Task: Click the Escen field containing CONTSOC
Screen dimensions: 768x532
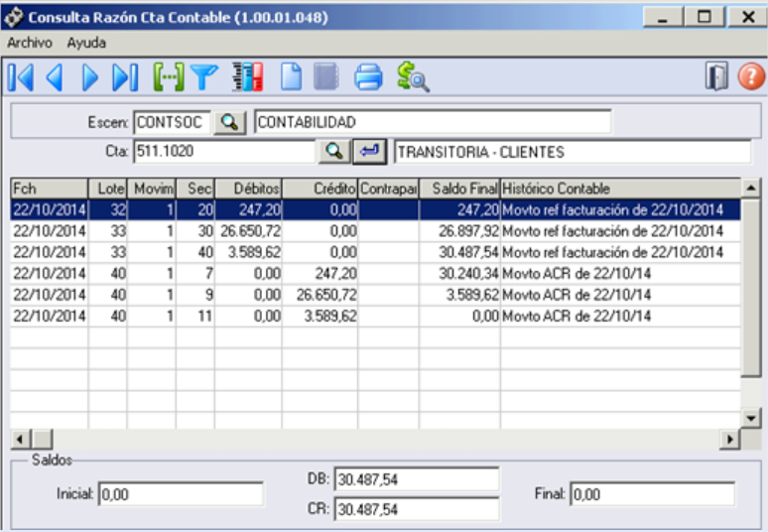Action: (x=172, y=122)
